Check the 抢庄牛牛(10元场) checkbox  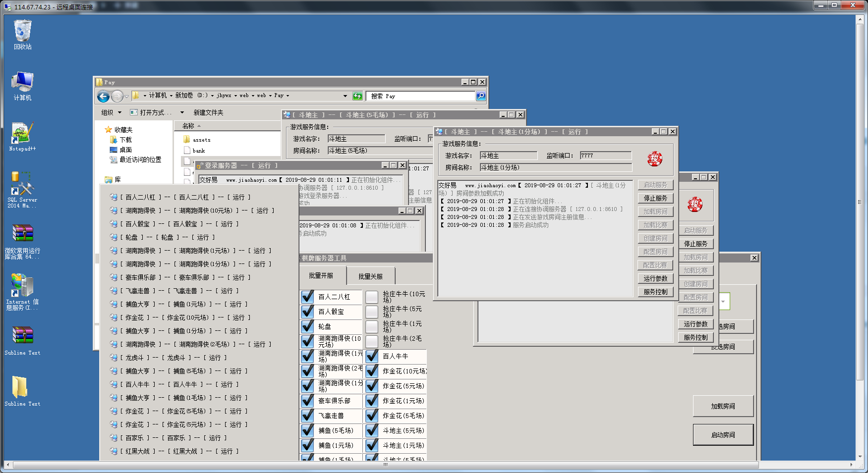tap(372, 297)
